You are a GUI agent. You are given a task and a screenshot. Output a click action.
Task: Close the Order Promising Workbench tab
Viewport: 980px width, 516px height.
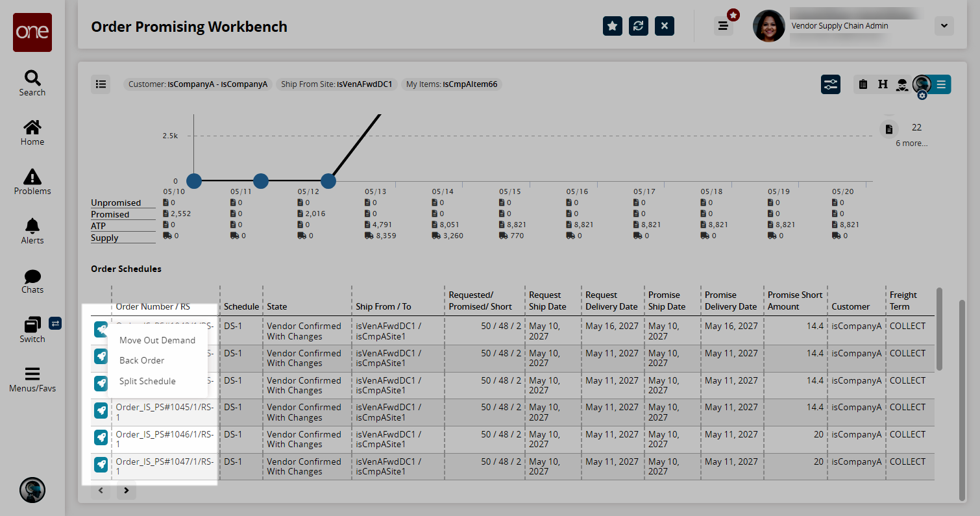tap(665, 26)
